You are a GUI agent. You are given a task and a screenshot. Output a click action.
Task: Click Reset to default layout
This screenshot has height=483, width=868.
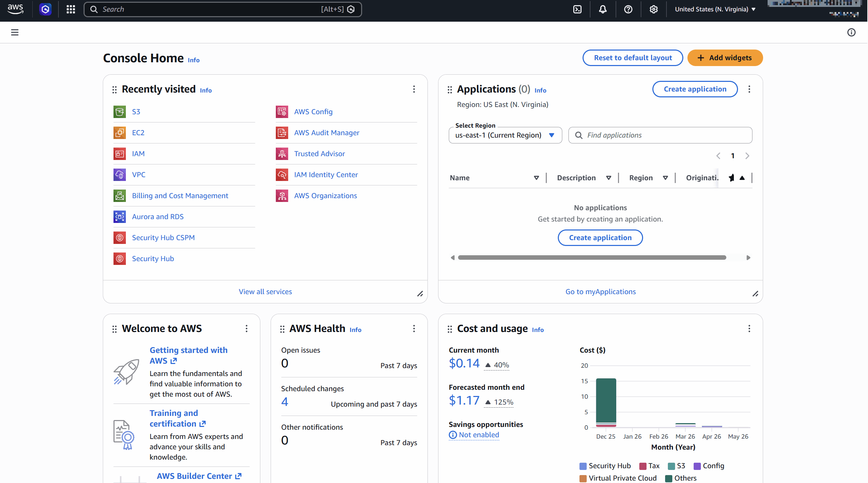[x=633, y=58]
